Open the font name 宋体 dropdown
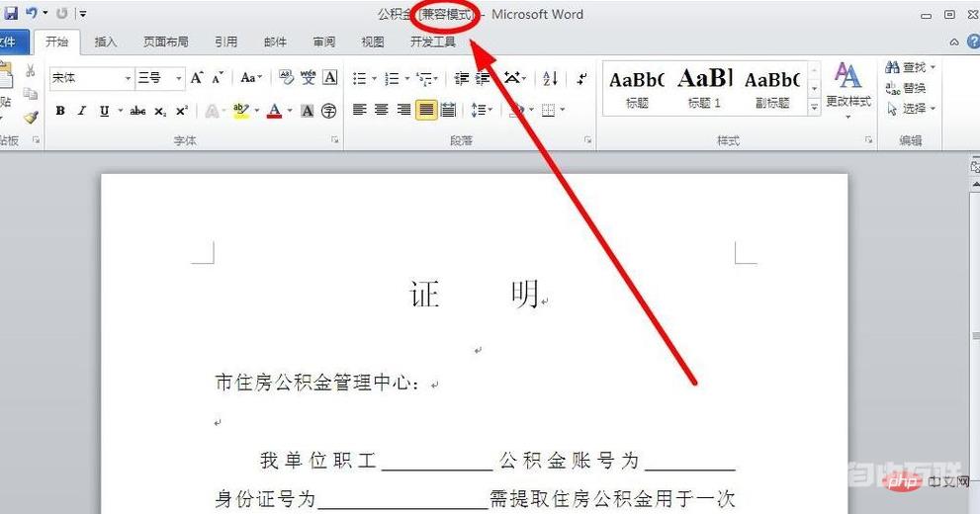980x514 pixels. coord(128,78)
